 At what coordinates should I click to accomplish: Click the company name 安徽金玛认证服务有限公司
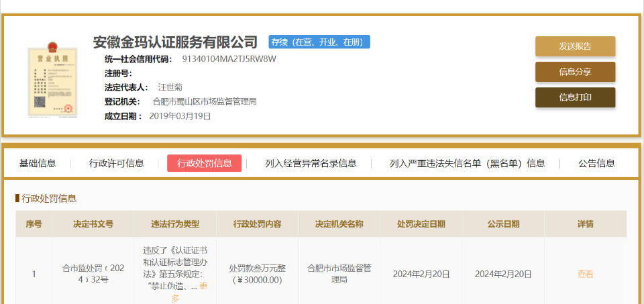pyautogui.click(x=175, y=42)
